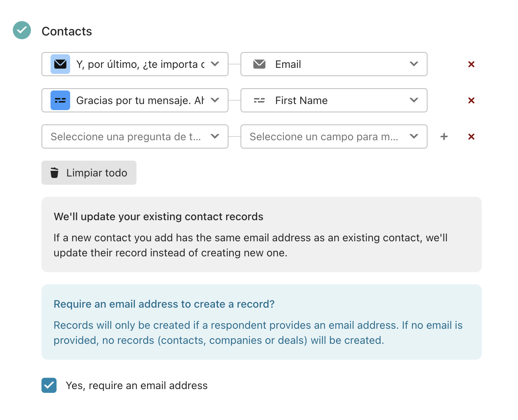Open 'Seleccione un campo para' dropdown
Screen dimensions: 518x420
click(x=334, y=136)
